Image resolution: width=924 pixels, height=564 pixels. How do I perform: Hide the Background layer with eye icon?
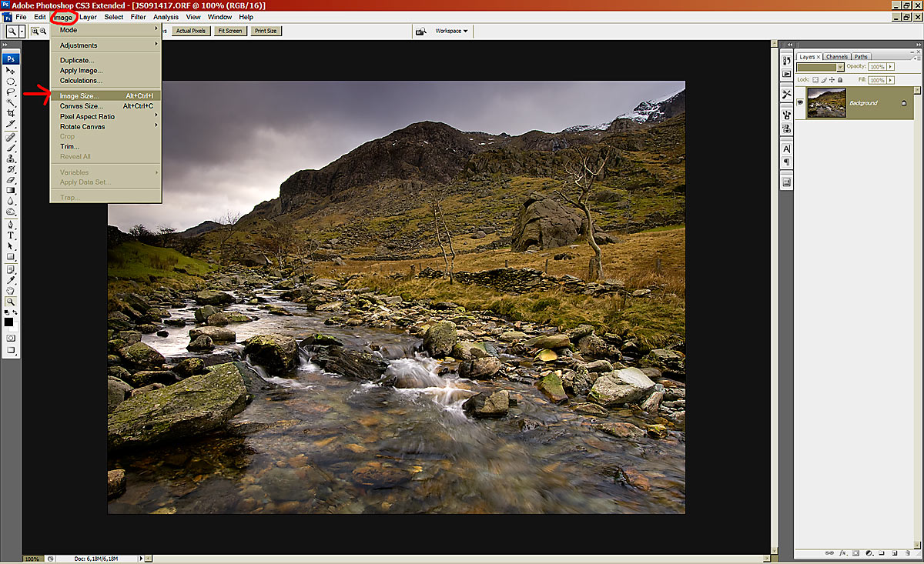801,102
